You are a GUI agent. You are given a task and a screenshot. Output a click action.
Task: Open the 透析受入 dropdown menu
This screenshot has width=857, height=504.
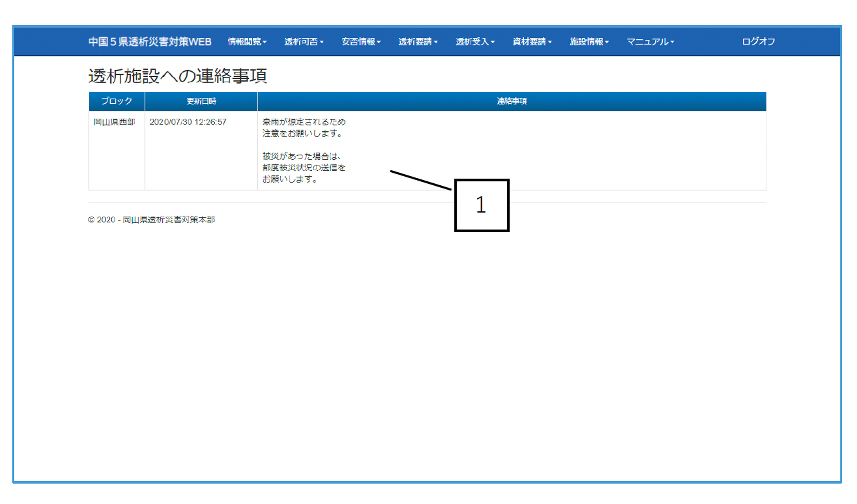click(475, 41)
